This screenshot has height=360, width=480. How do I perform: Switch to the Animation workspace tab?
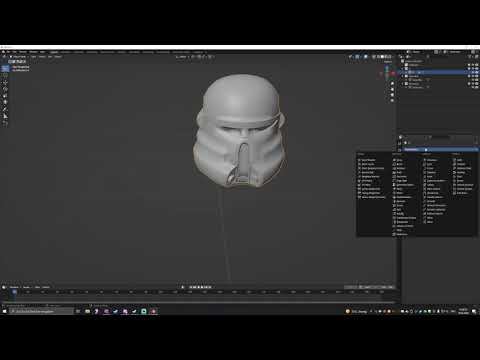point(134,52)
